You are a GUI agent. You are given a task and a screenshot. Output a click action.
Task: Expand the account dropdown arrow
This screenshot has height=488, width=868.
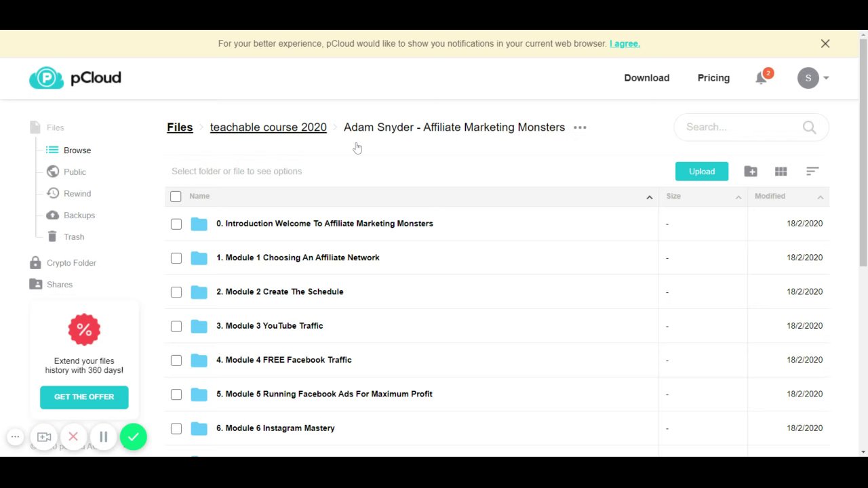point(826,78)
